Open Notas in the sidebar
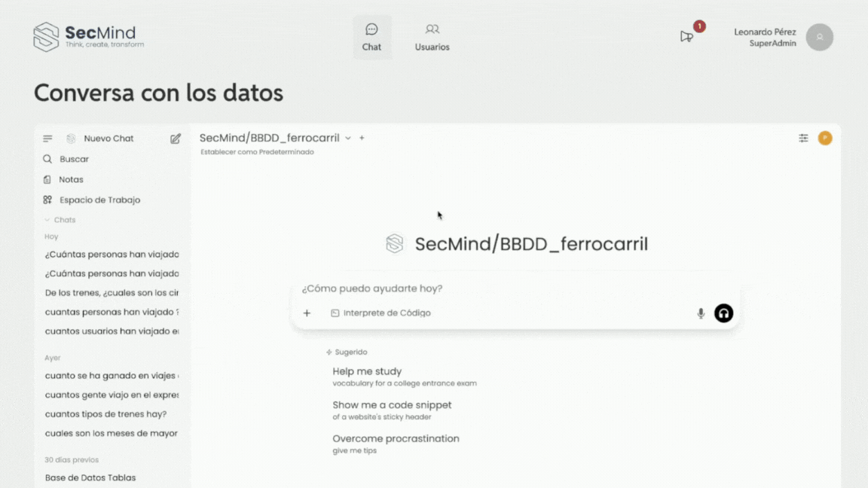The image size is (868, 488). coord(71,179)
